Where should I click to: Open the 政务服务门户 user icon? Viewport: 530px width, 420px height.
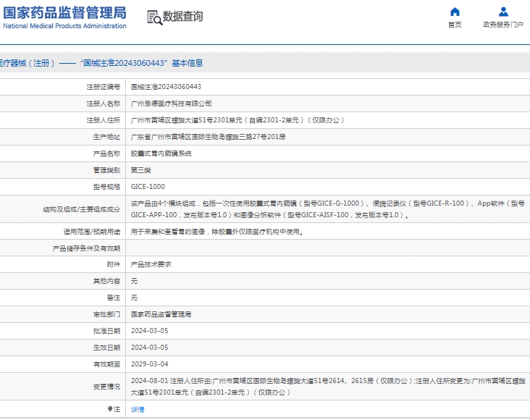point(503,12)
